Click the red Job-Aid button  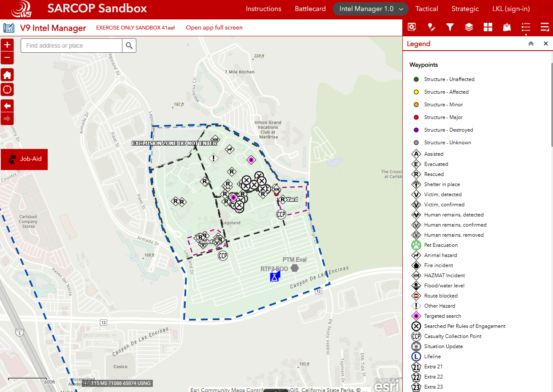tap(24, 160)
